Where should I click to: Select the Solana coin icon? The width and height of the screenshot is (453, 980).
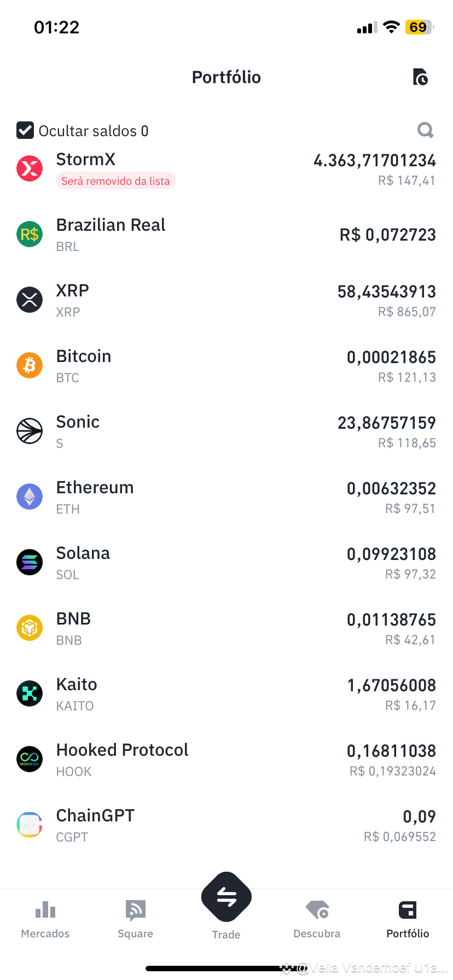tap(30, 562)
